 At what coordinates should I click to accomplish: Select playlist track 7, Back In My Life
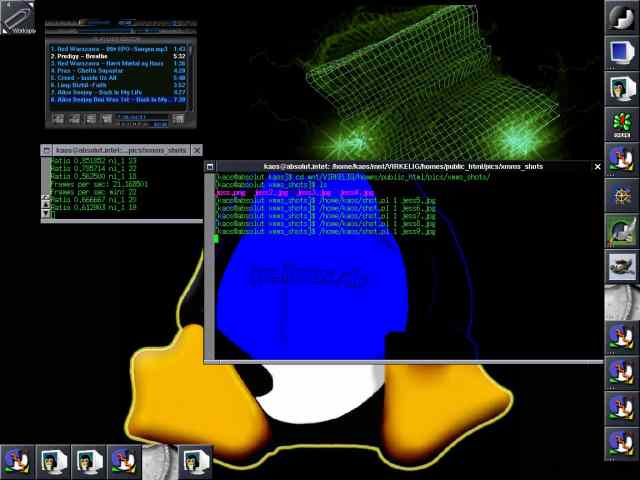118,92
